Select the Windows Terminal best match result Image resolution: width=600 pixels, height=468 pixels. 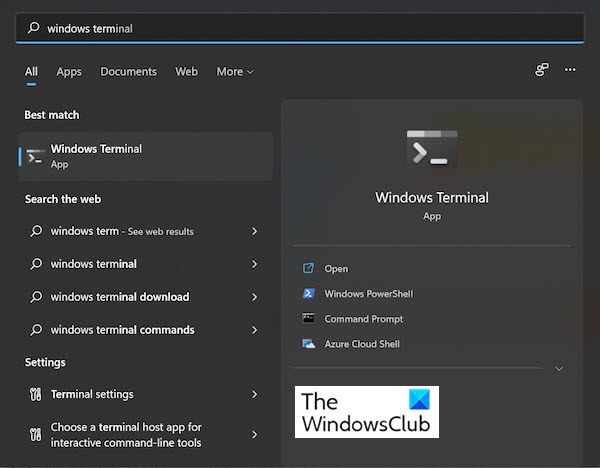(146, 157)
